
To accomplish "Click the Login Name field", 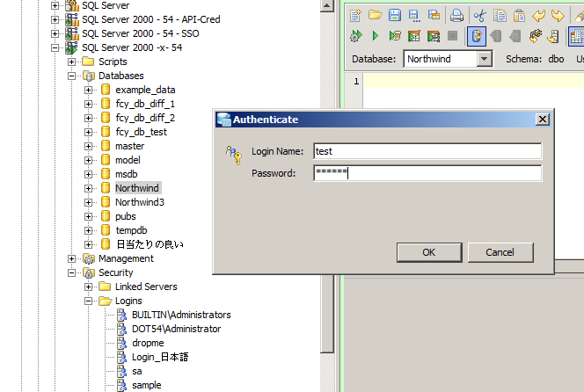I will 427,151.
